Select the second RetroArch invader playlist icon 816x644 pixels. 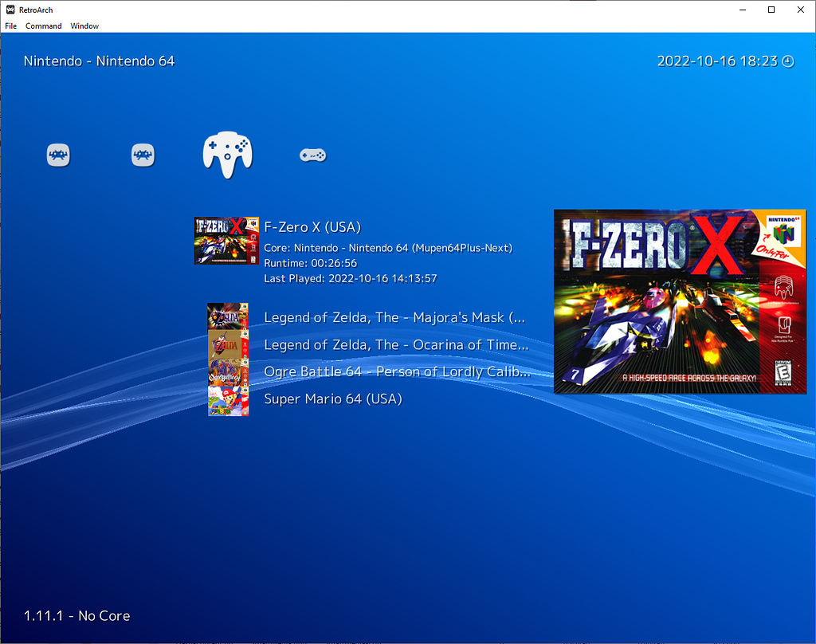143,154
